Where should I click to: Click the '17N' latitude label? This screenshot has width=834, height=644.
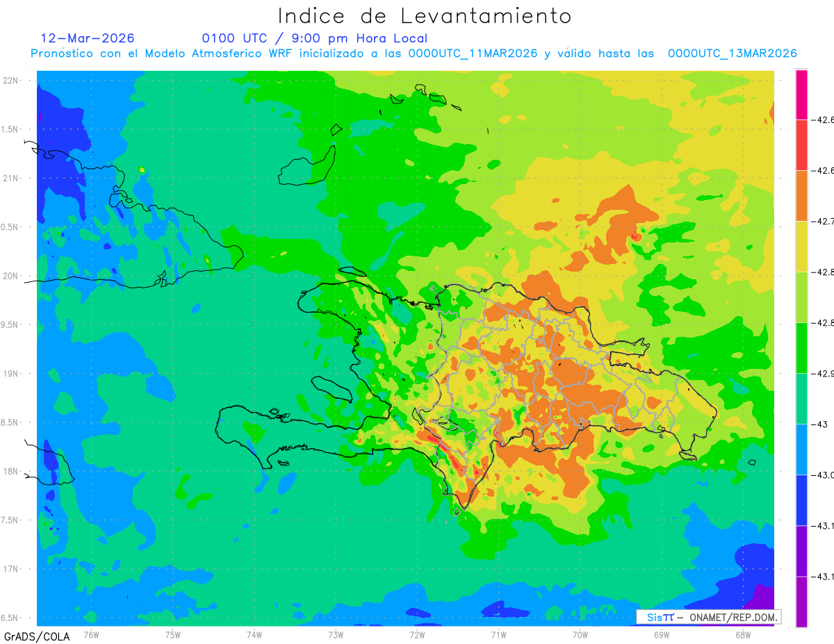[x=12, y=569]
